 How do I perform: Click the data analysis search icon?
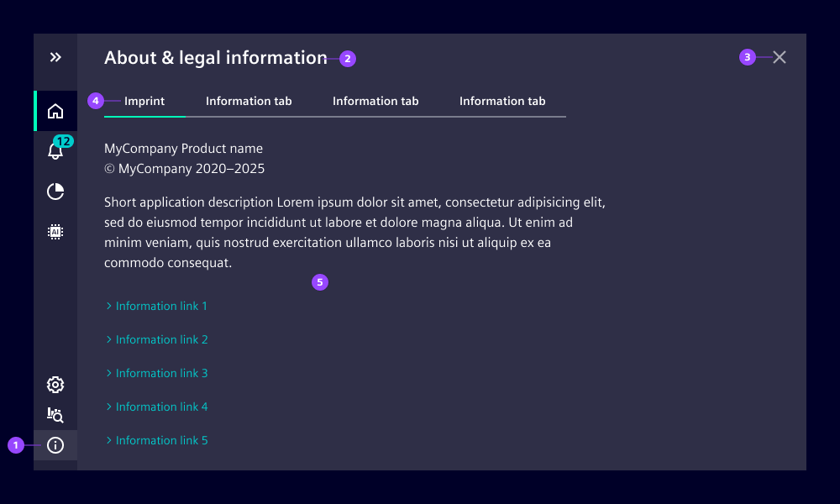coord(55,415)
